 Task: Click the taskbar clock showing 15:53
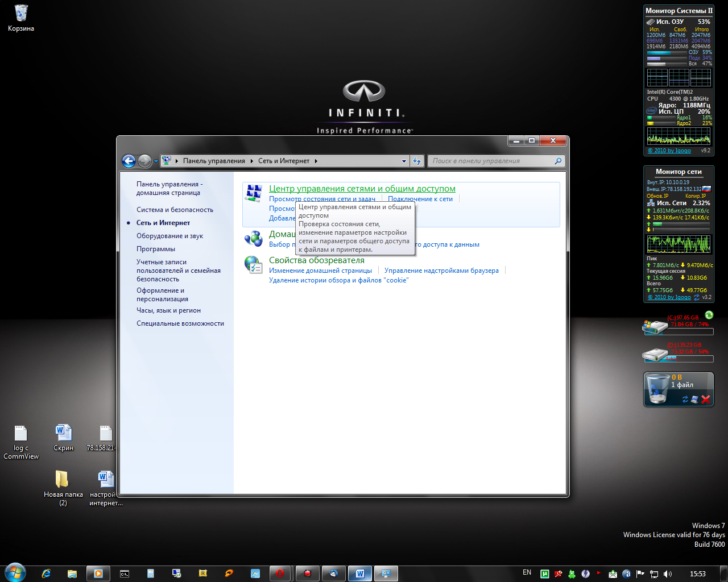pos(697,574)
